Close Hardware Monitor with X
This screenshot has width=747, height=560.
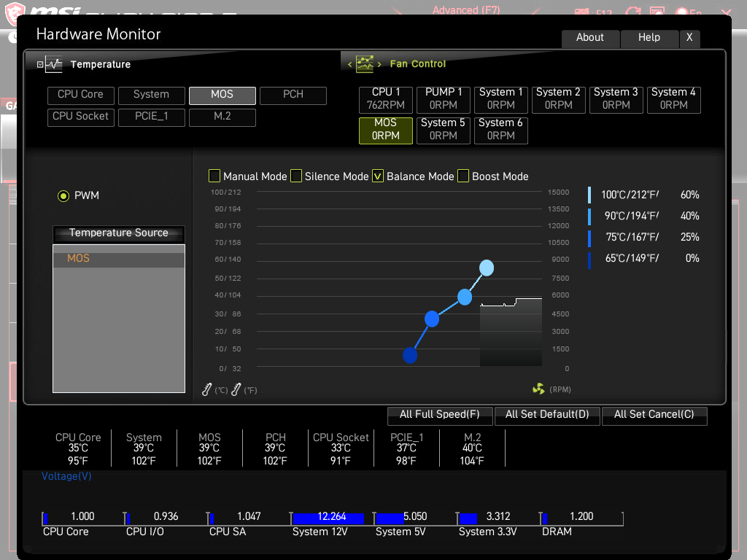coord(689,38)
